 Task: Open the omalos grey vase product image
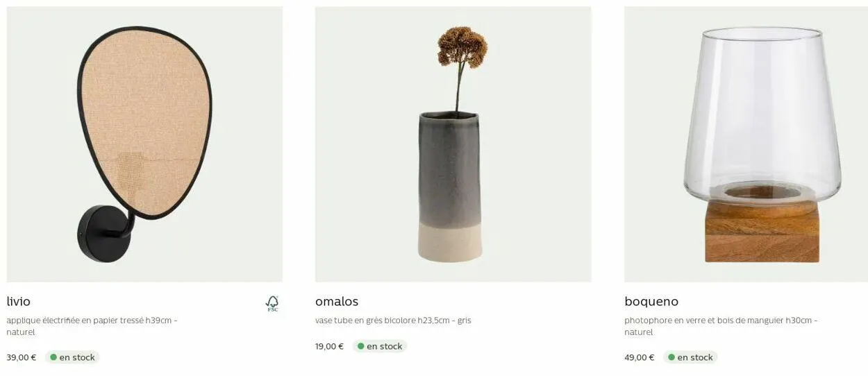[x=453, y=144]
